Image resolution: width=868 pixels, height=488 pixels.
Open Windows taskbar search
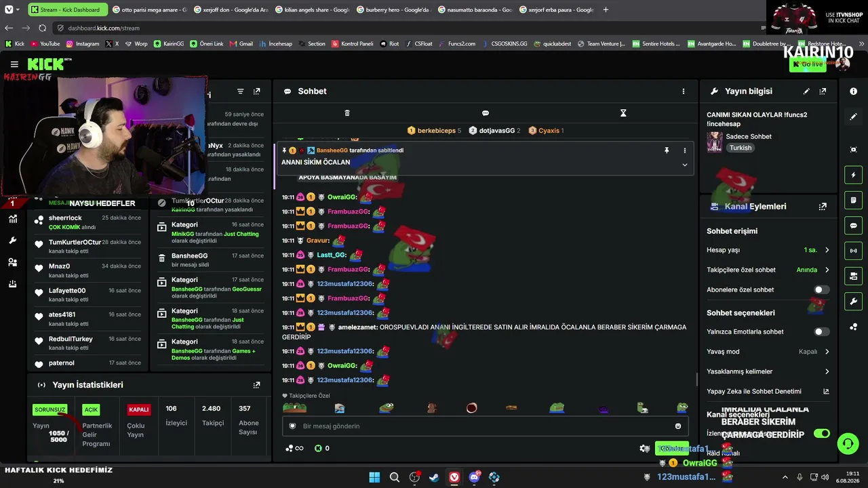pyautogui.click(x=394, y=477)
